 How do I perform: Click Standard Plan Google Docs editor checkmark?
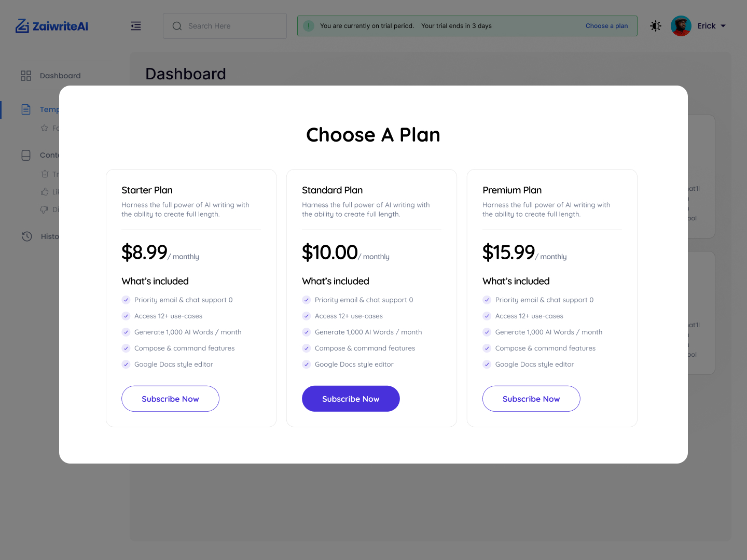[307, 365]
